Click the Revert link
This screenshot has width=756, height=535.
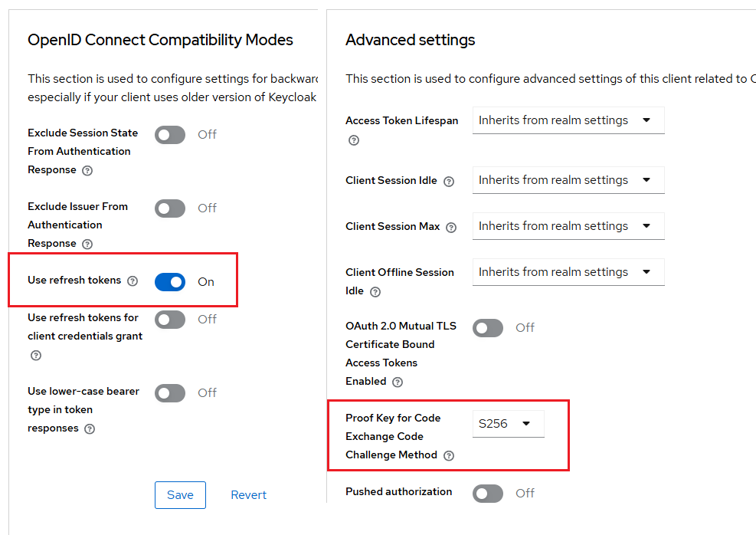[249, 495]
